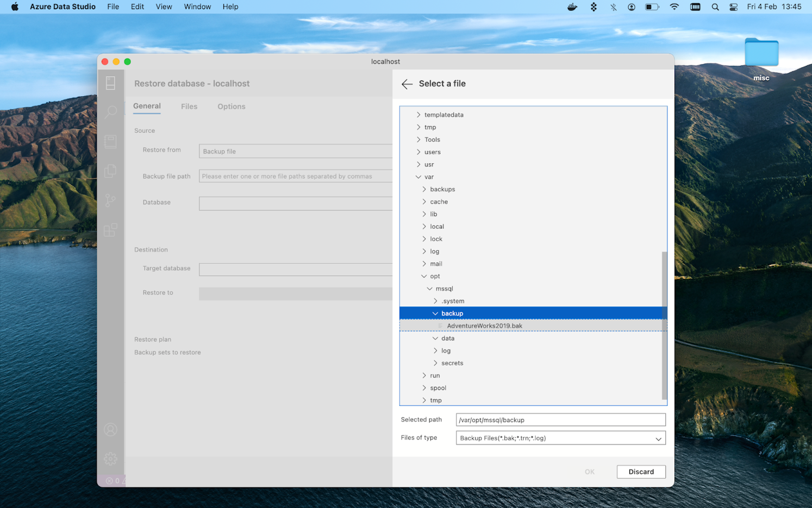812x508 pixels.
Task: Click the back arrow beside Select a file
Action: click(x=407, y=84)
